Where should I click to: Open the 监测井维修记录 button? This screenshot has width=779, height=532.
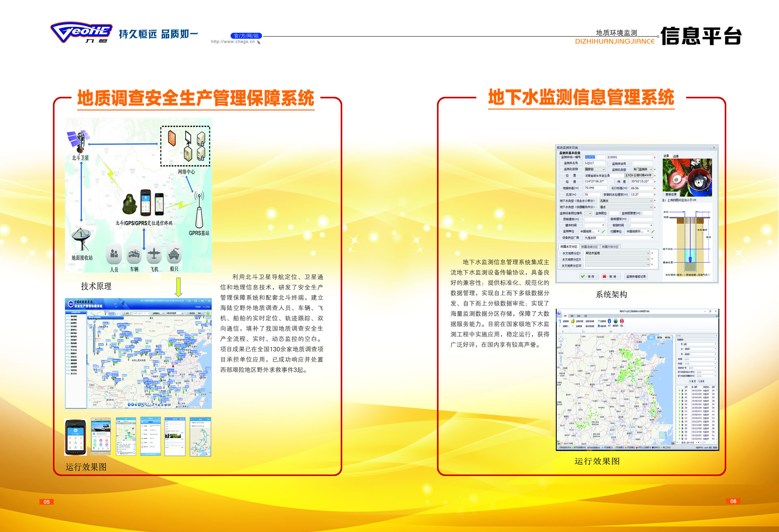point(636,277)
